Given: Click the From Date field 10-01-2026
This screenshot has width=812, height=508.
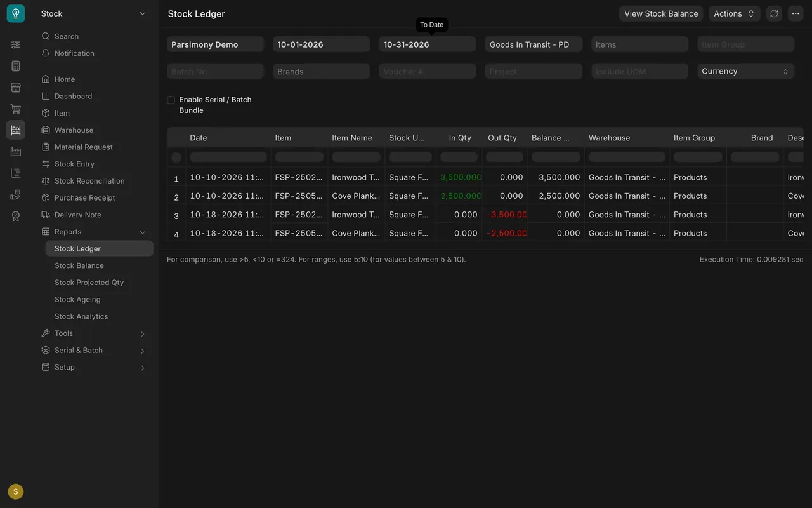Looking at the screenshot, I should (x=321, y=44).
